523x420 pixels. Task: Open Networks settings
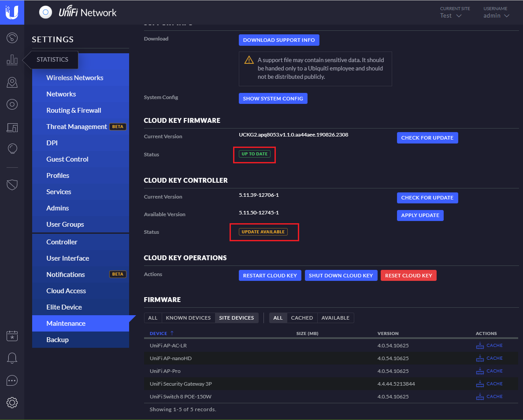coord(80,94)
